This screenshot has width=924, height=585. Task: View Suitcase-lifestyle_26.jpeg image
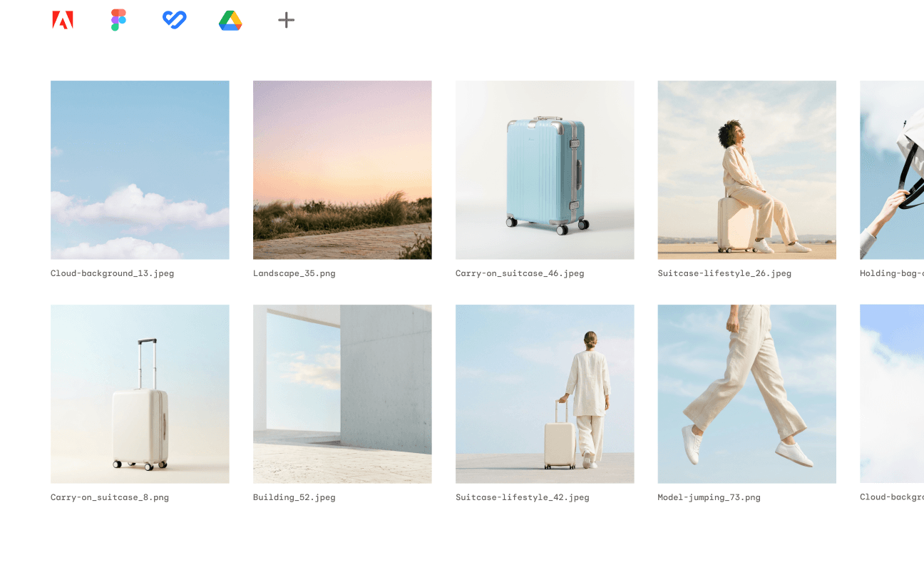pos(746,170)
